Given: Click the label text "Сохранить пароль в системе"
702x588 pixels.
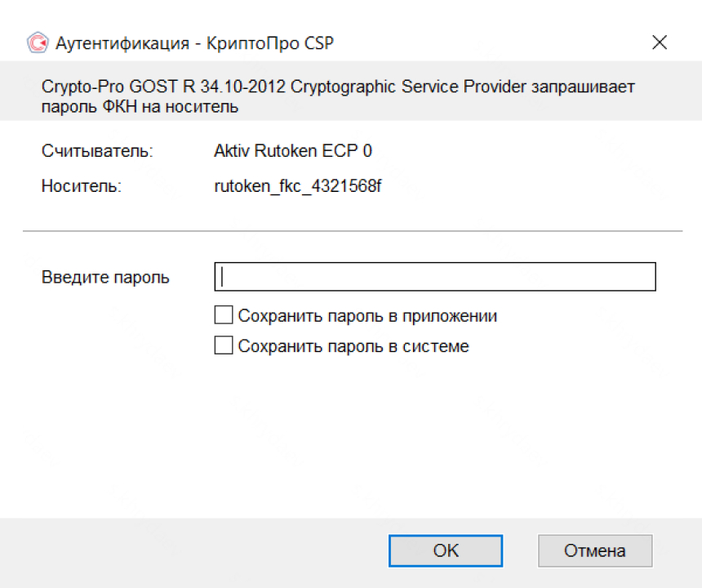Looking at the screenshot, I should [x=353, y=345].
